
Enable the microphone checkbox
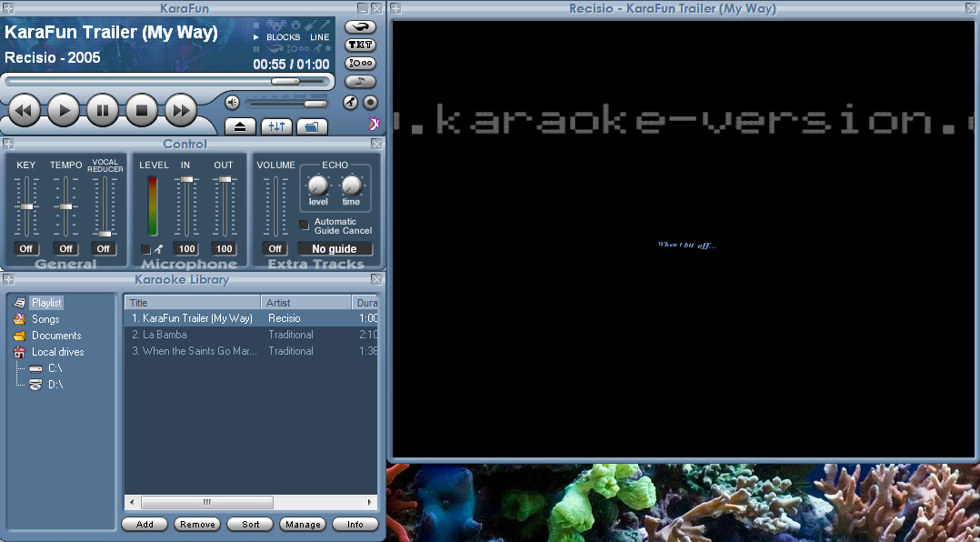[145, 249]
